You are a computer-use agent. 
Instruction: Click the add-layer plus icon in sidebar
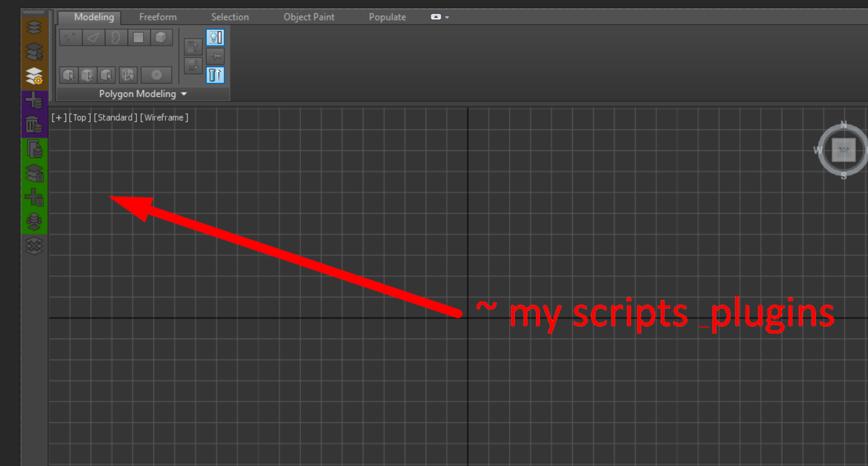(34, 101)
